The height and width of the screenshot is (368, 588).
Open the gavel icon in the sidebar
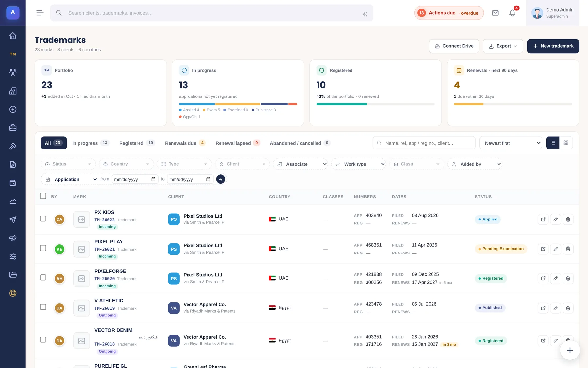point(13,146)
